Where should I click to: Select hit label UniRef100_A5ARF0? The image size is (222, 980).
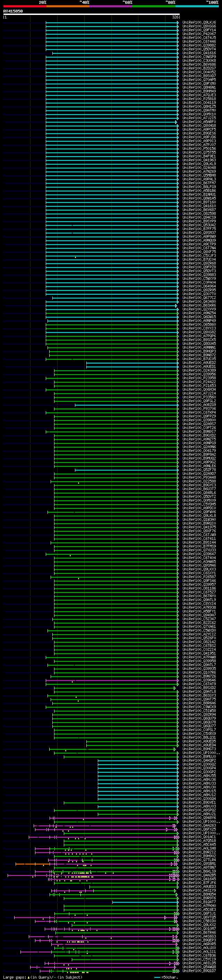pyautogui.click(x=199, y=122)
